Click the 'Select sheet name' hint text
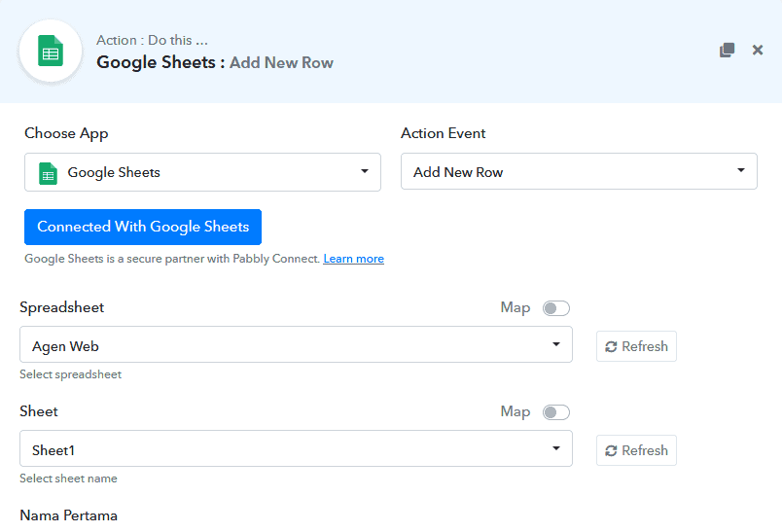 point(68,479)
